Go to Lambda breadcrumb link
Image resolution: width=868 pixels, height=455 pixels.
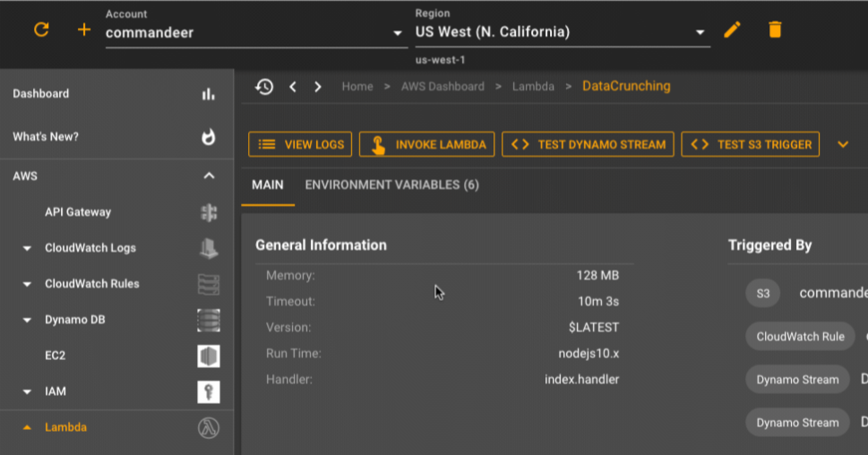pyautogui.click(x=533, y=86)
